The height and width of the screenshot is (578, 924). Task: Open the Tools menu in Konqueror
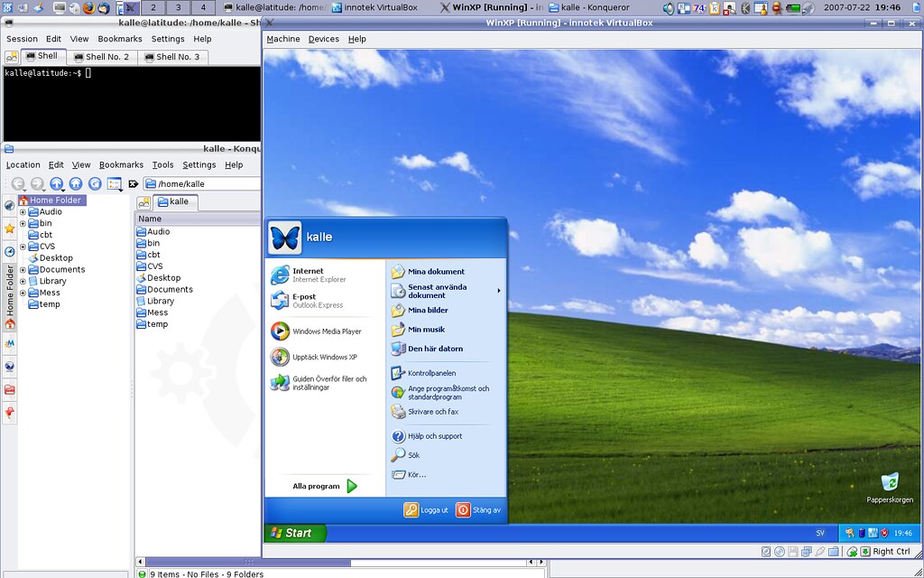coord(162,165)
